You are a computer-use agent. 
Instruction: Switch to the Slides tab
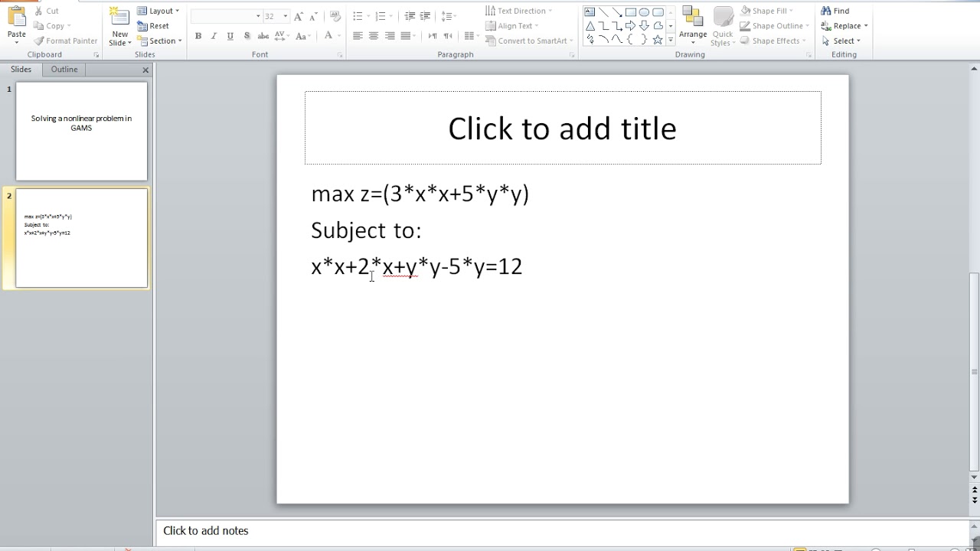pos(21,70)
